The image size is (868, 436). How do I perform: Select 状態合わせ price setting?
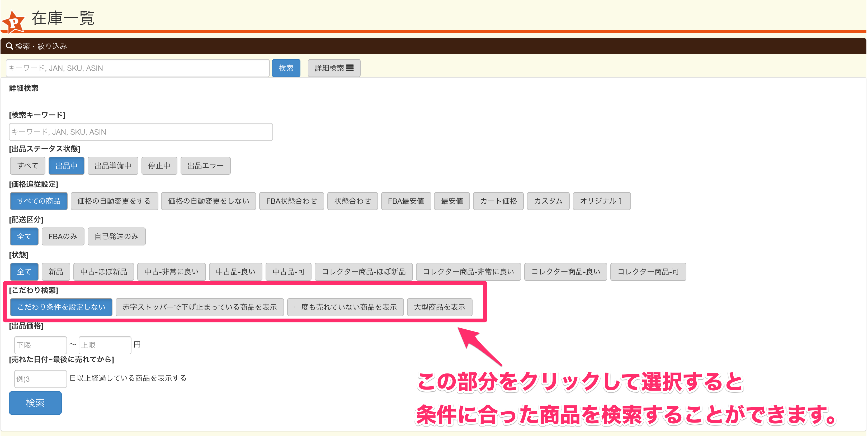(352, 201)
